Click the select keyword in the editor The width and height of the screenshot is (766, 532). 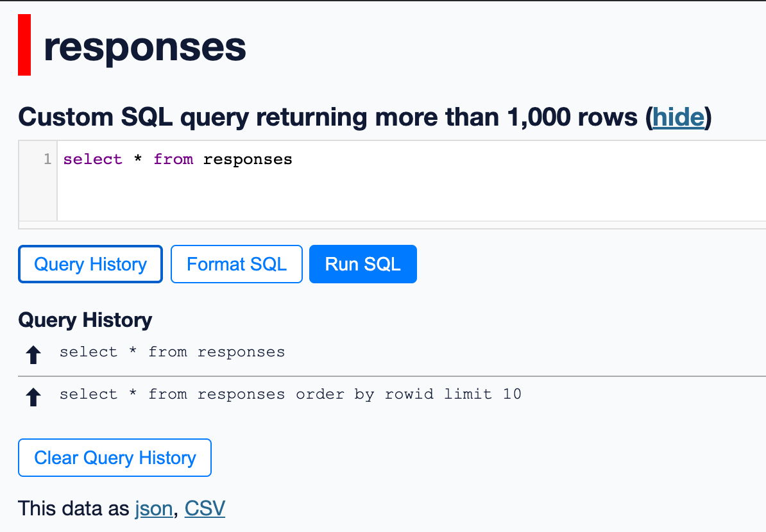coord(92,159)
